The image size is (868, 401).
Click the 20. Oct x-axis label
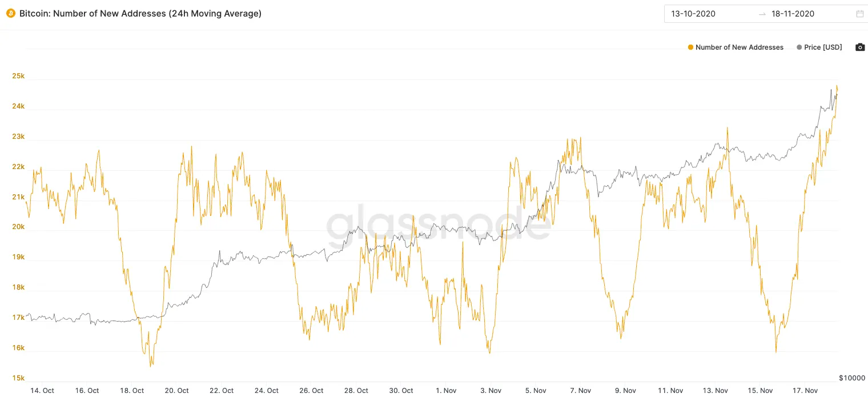(x=176, y=391)
